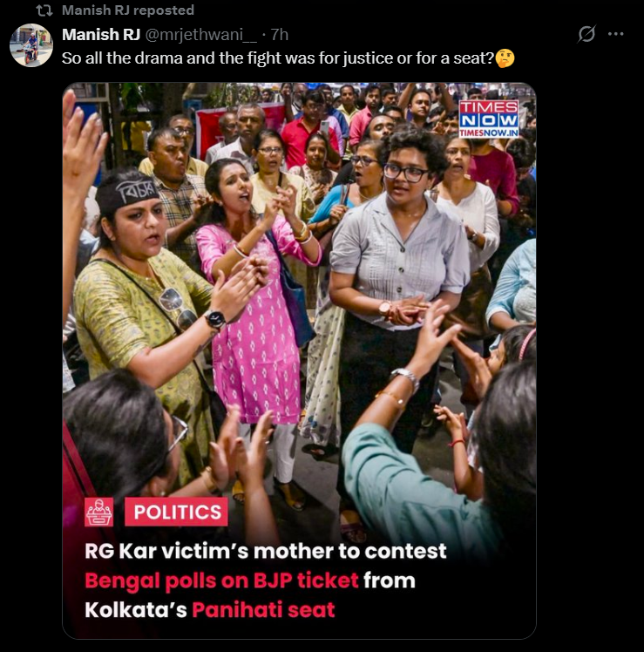Click the tweet text about drama and justice
The image size is (644, 652).
pos(277,58)
